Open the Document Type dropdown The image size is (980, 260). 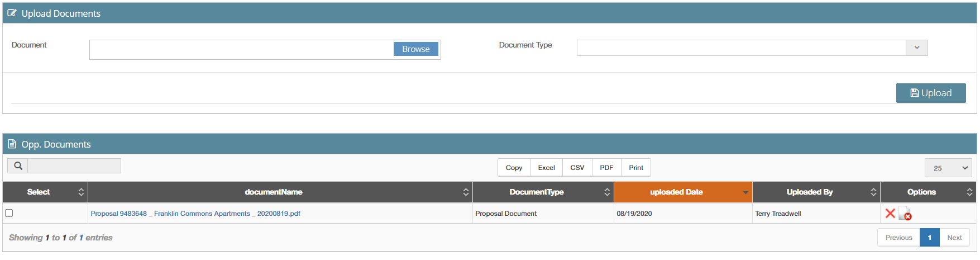pyautogui.click(x=752, y=48)
